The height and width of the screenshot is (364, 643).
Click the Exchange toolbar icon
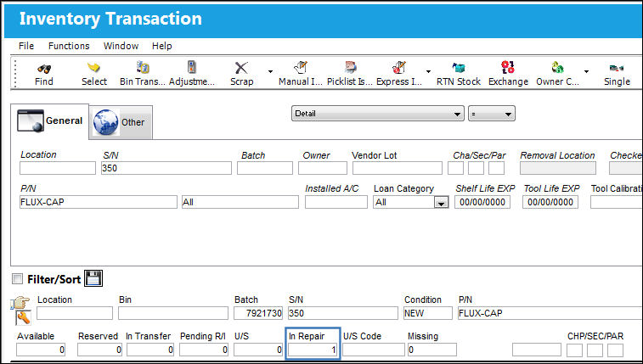(508, 68)
